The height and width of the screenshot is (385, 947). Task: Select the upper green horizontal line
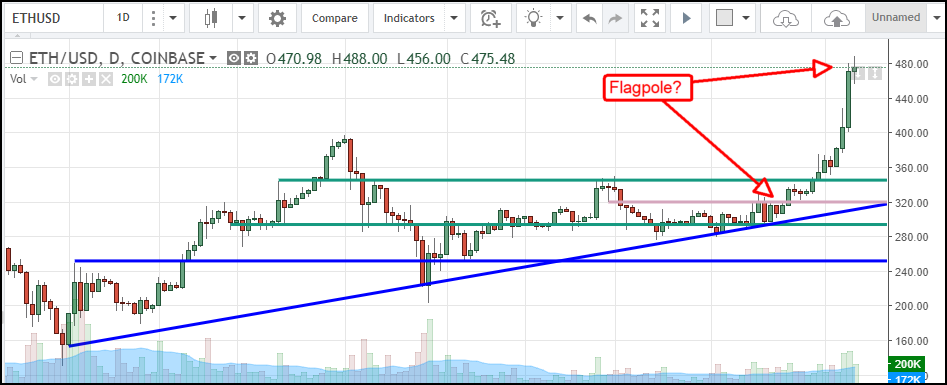(582, 180)
